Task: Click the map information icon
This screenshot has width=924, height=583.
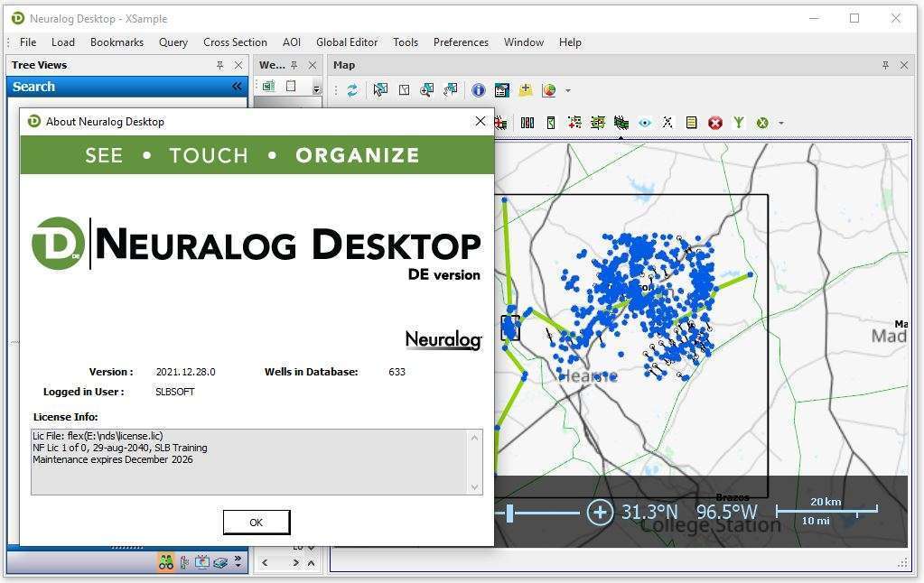Action: (x=479, y=90)
